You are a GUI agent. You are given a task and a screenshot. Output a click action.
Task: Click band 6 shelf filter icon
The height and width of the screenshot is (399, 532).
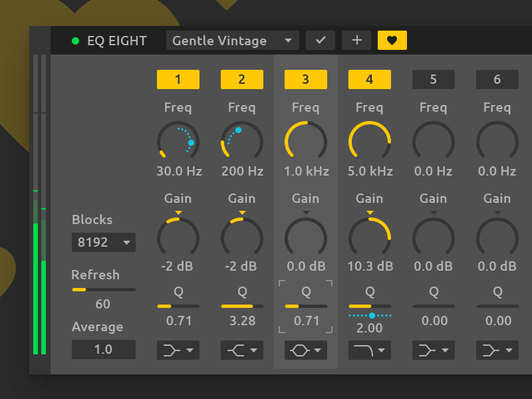(497, 350)
